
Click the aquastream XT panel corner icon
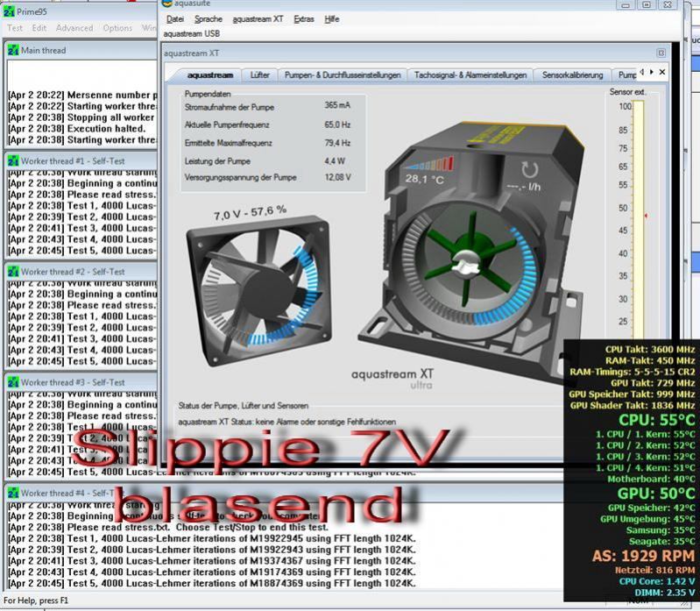click(661, 53)
